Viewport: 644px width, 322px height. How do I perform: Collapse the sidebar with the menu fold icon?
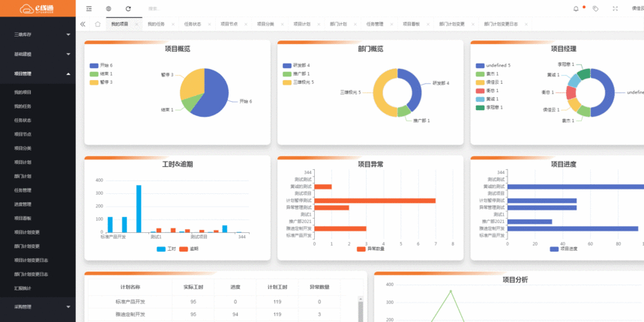89,9
